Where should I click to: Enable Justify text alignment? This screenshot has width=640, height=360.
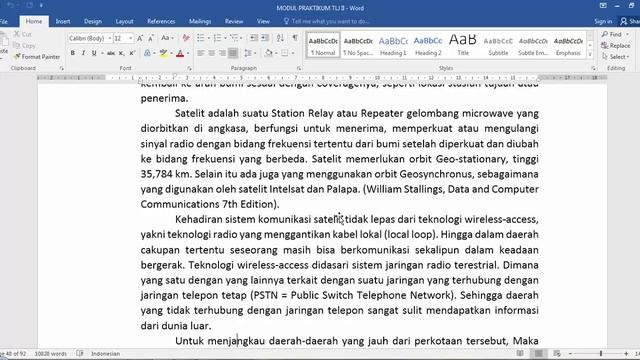pyautogui.click(x=233, y=53)
